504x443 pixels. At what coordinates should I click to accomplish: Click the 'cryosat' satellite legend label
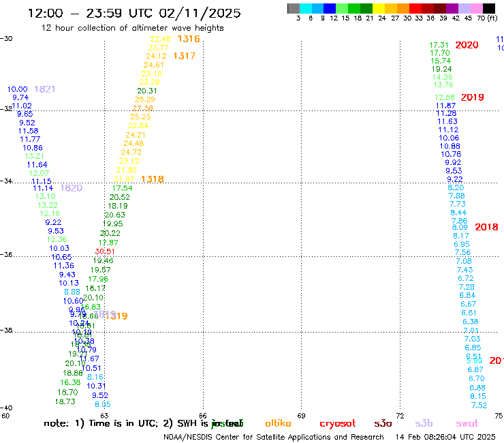click(338, 424)
